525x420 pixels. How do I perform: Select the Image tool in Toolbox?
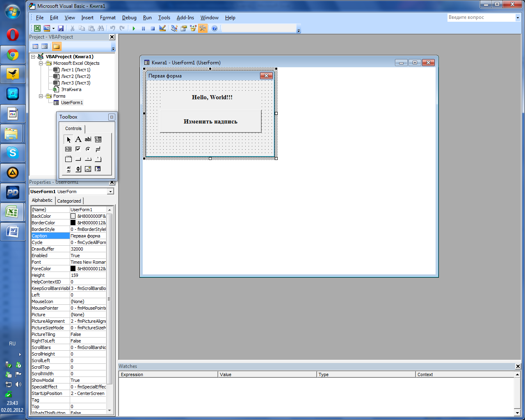pyautogui.click(x=88, y=169)
